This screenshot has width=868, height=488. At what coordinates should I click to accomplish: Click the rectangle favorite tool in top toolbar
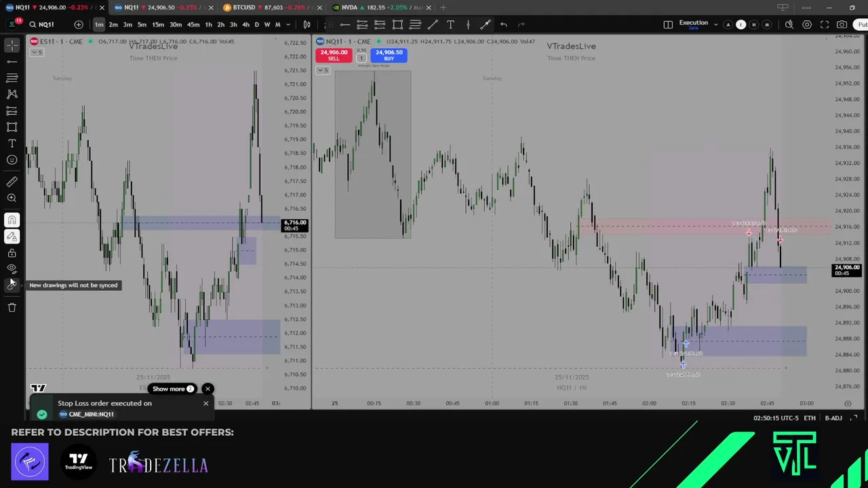[397, 24]
